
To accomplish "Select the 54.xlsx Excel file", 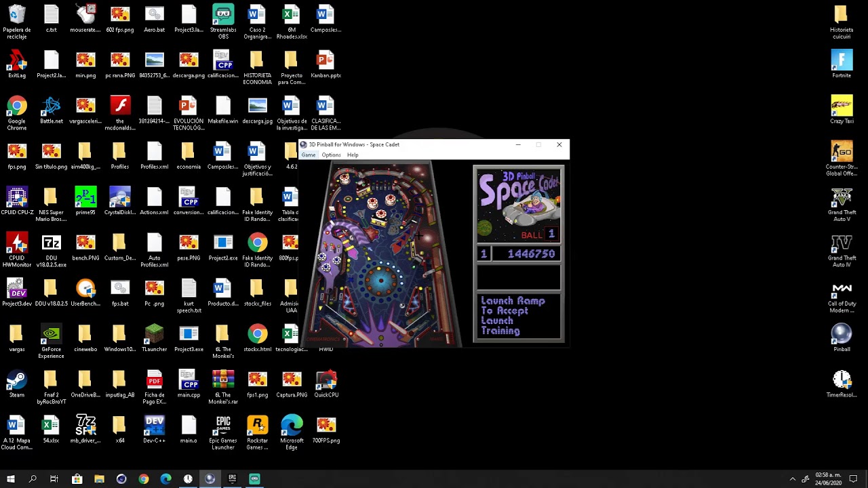I will pos(52,429).
